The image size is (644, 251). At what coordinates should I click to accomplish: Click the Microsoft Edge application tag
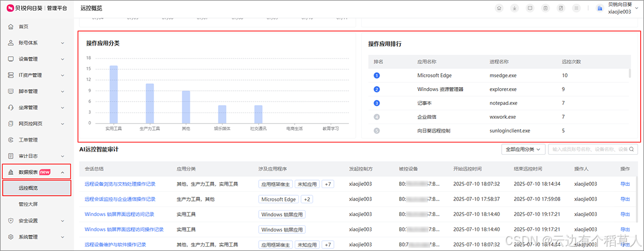pyautogui.click(x=279, y=199)
